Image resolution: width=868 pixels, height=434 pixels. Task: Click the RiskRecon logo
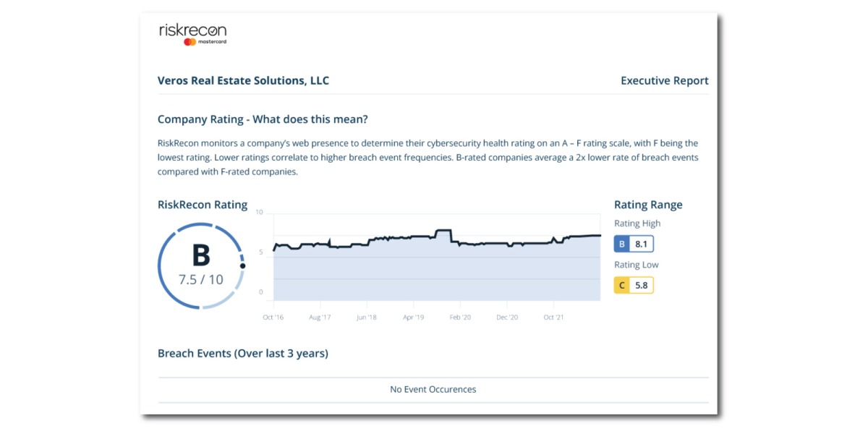[x=192, y=30]
